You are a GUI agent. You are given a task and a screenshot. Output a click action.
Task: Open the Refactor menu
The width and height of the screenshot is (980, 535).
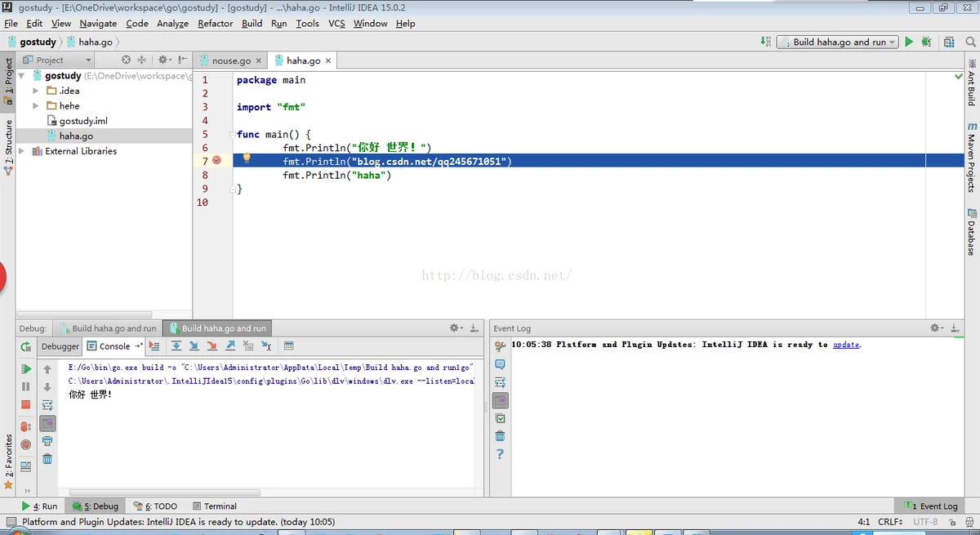pyautogui.click(x=215, y=24)
